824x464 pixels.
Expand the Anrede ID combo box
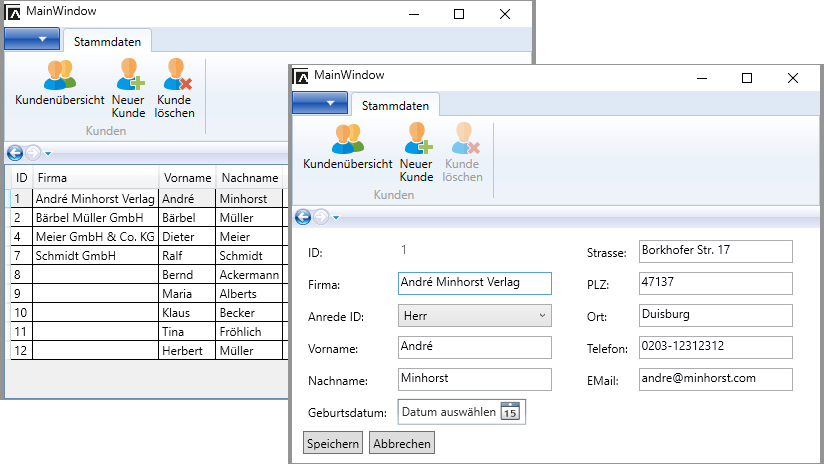click(542, 316)
